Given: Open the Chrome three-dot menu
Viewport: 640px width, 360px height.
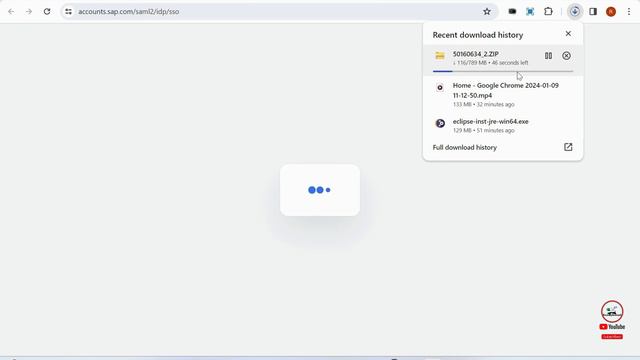Looking at the screenshot, I should pos(629,11).
